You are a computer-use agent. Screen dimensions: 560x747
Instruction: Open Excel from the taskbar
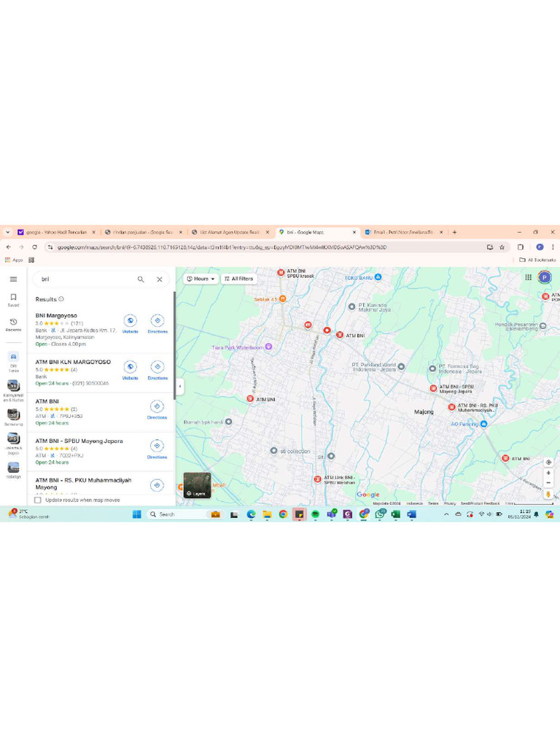coord(396,514)
